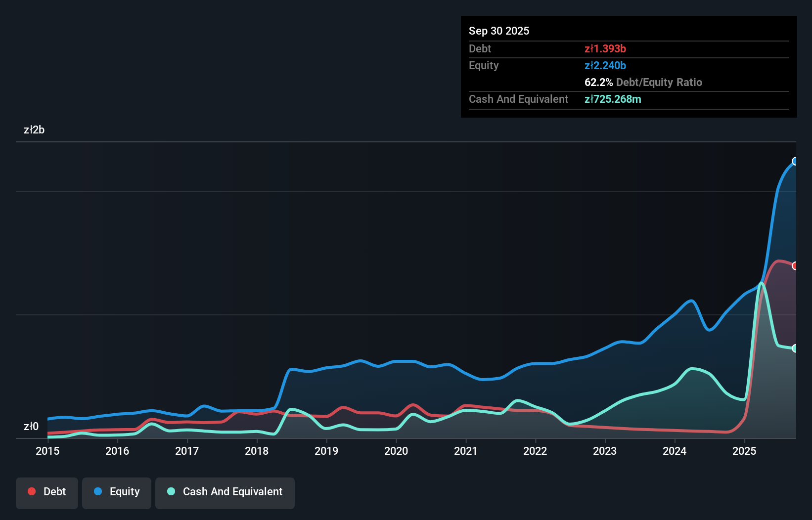Click the zł2b gridline label

(x=34, y=130)
